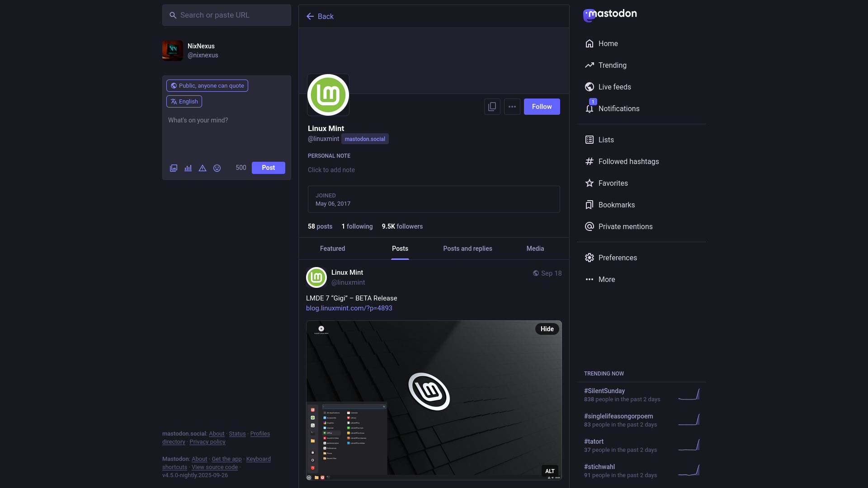The width and height of the screenshot is (868, 488).
Task: Open the emoji picker icon
Action: pos(217,168)
